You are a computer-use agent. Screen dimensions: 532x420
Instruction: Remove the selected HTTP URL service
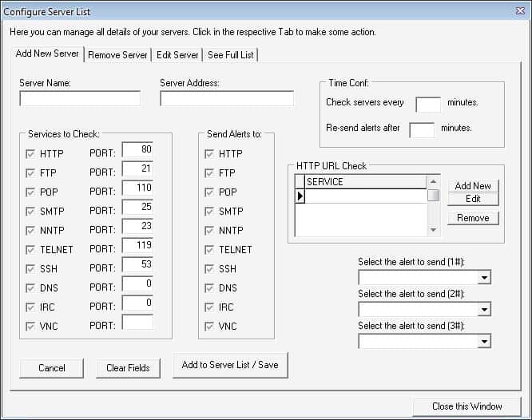pyautogui.click(x=473, y=217)
